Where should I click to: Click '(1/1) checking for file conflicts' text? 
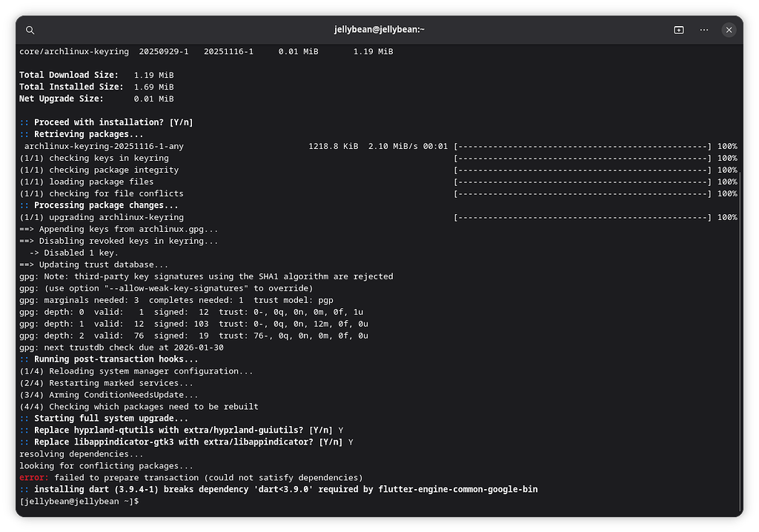(x=102, y=193)
